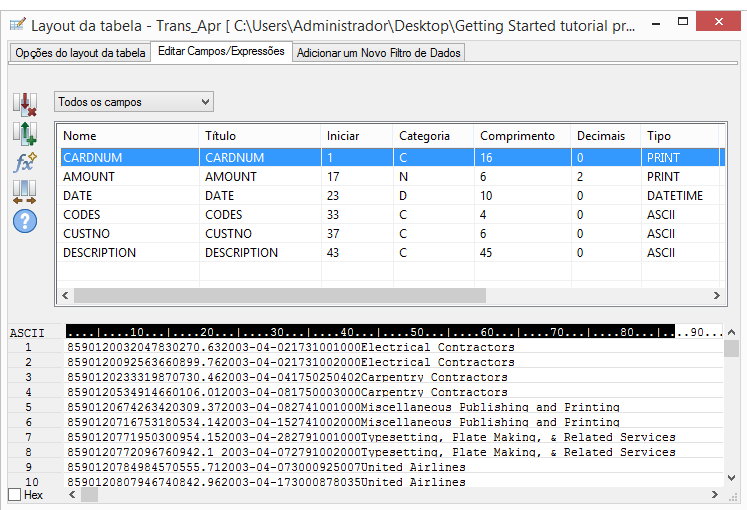Sort by the 'Nome' column header
Viewport: 747px width, 510px height.
point(80,136)
